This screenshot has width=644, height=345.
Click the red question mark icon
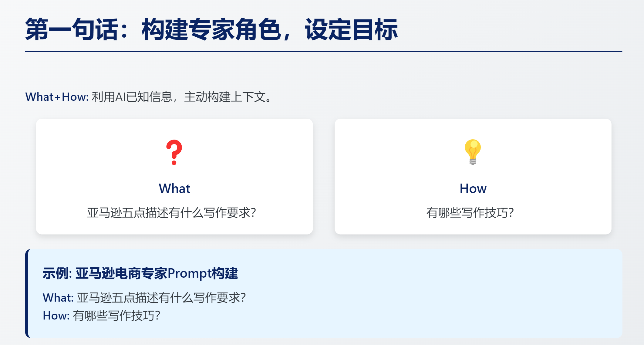(174, 152)
